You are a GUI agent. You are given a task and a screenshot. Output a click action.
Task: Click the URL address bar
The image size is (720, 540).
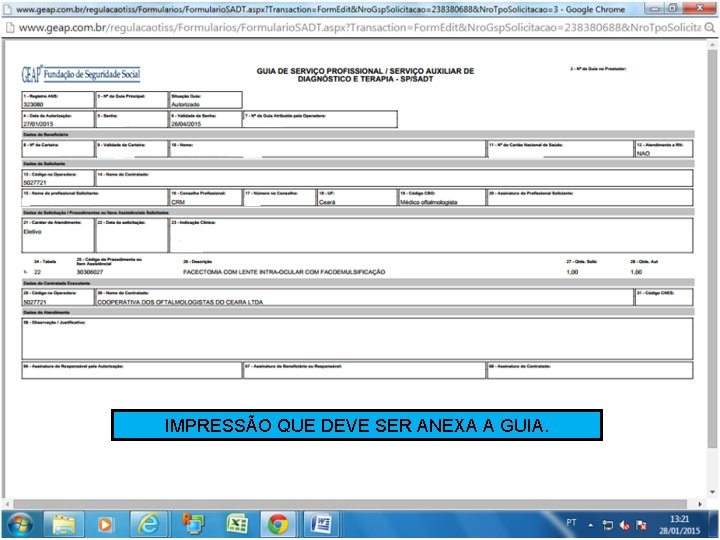360,28
